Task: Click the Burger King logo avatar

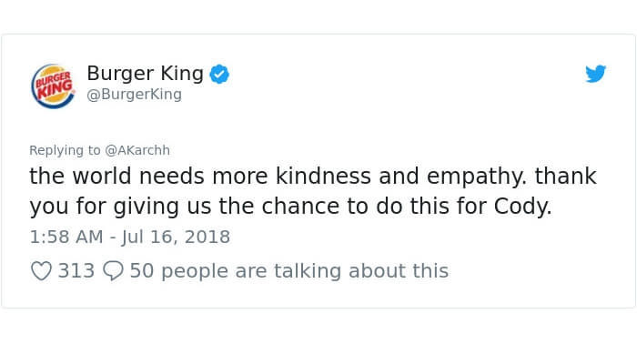Action: (54, 85)
